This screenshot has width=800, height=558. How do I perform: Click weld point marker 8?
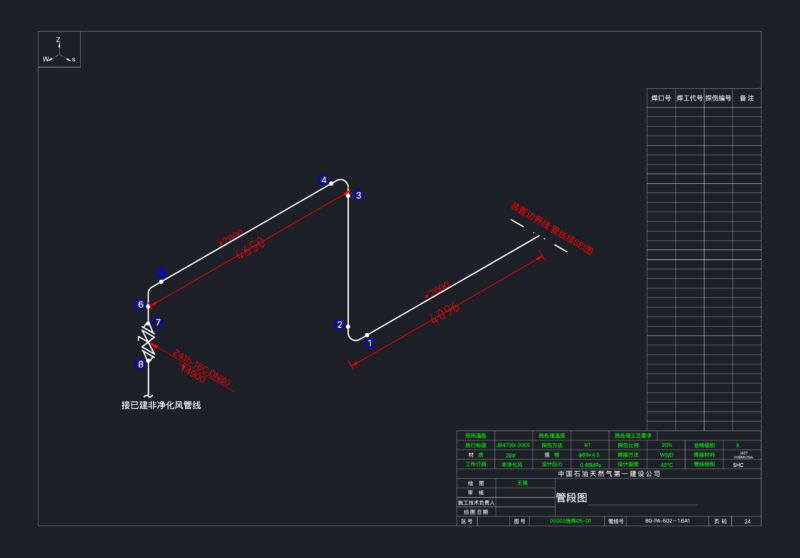coord(140,364)
